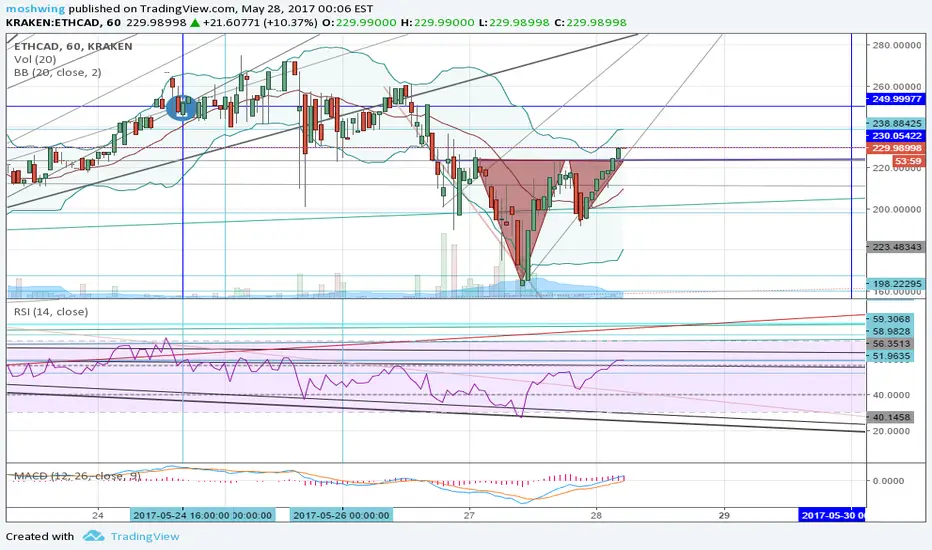Screen dimensions: 932x550
Task: Click the 200.00000 price scale value
Action: tap(897, 209)
